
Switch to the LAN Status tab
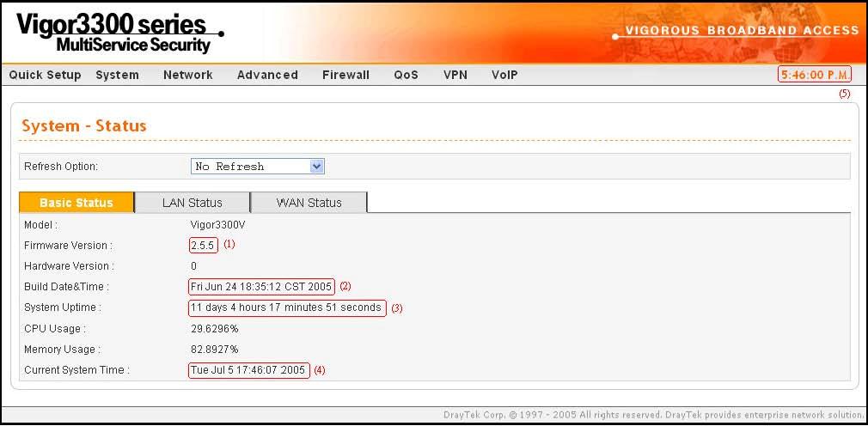click(192, 203)
